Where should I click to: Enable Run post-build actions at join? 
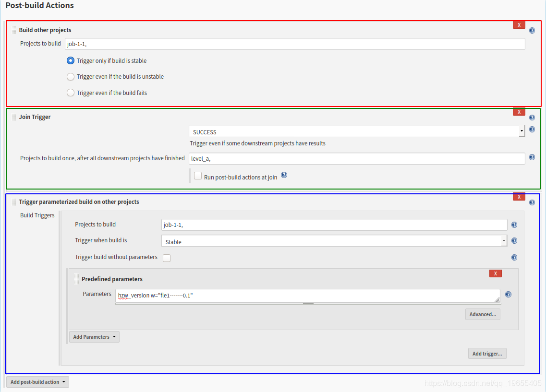[x=198, y=176]
